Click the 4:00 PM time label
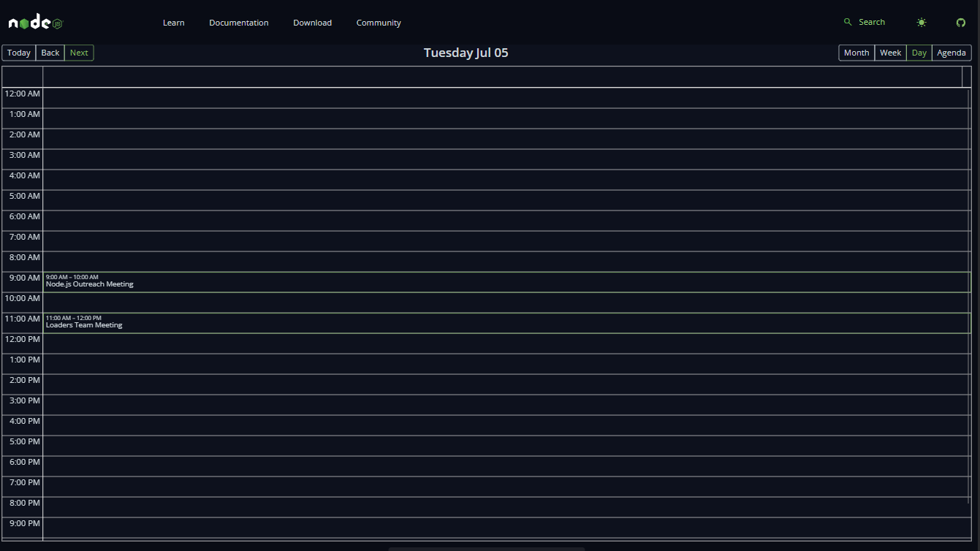The height and width of the screenshot is (551, 980). pos(25,421)
